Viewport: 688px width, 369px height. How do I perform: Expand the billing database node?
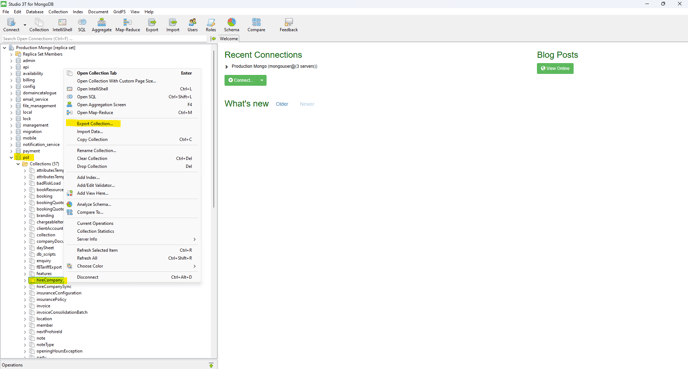(11, 80)
